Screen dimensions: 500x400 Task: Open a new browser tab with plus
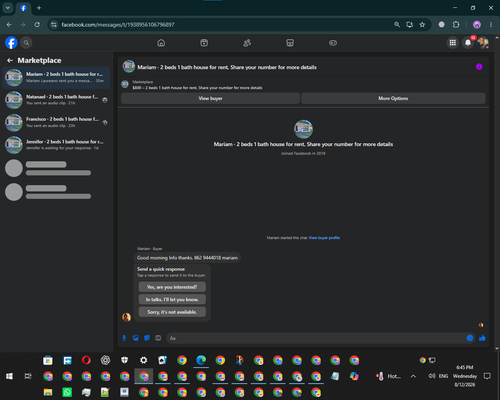(39, 8)
